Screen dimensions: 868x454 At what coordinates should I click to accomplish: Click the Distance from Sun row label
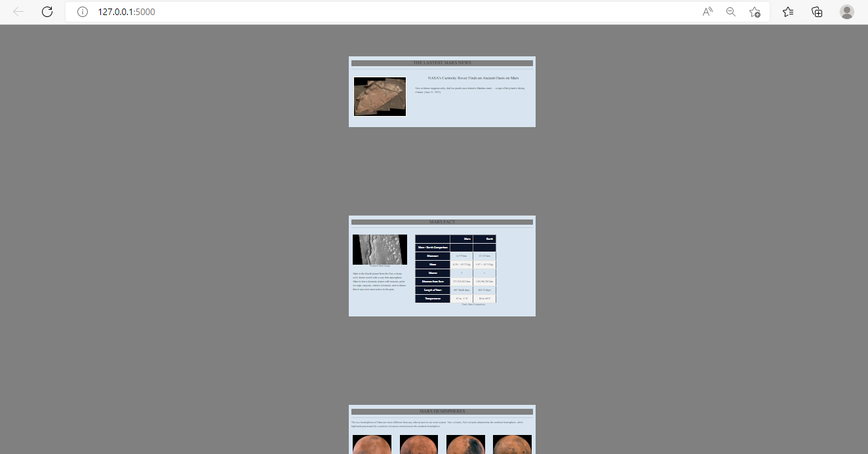tap(433, 282)
